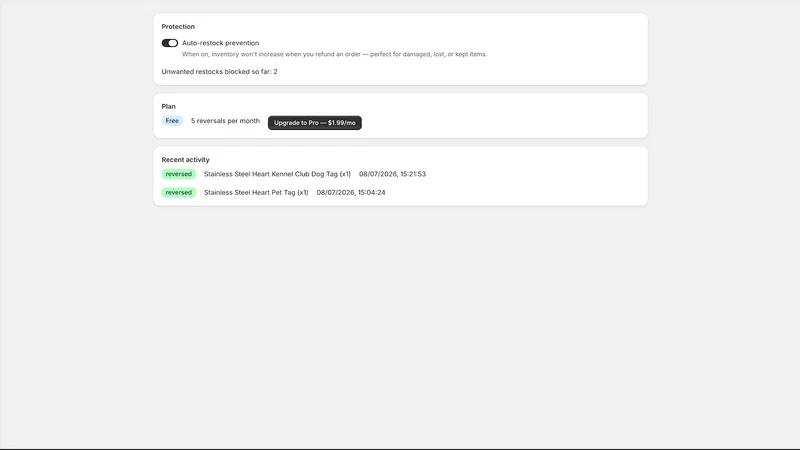Click the Protection section heading
Image resolution: width=800 pixels, height=450 pixels.
(178, 27)
